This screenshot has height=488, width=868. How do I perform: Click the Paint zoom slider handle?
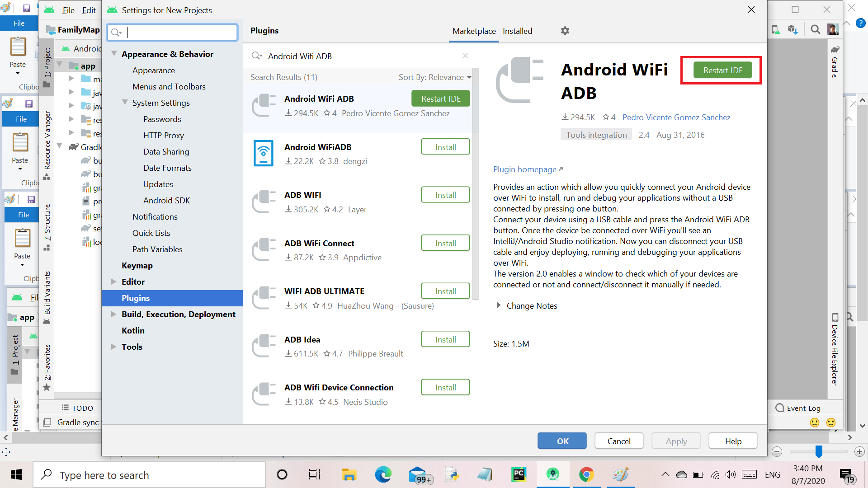tap(819, 451)
